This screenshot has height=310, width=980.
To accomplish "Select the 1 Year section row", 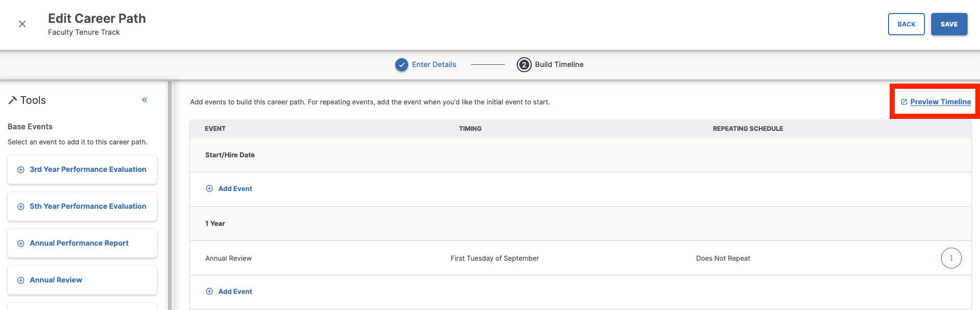I will click(580, 223).
